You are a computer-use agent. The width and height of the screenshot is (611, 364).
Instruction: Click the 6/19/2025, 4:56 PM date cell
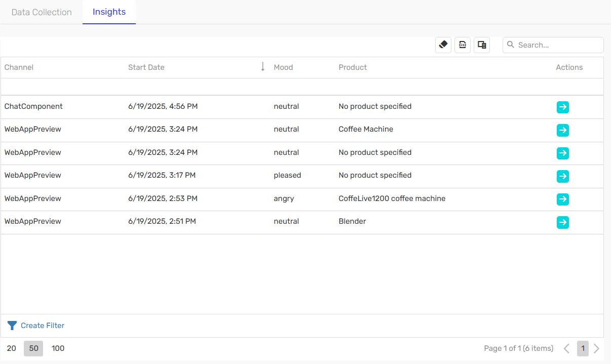coord(163,106)
